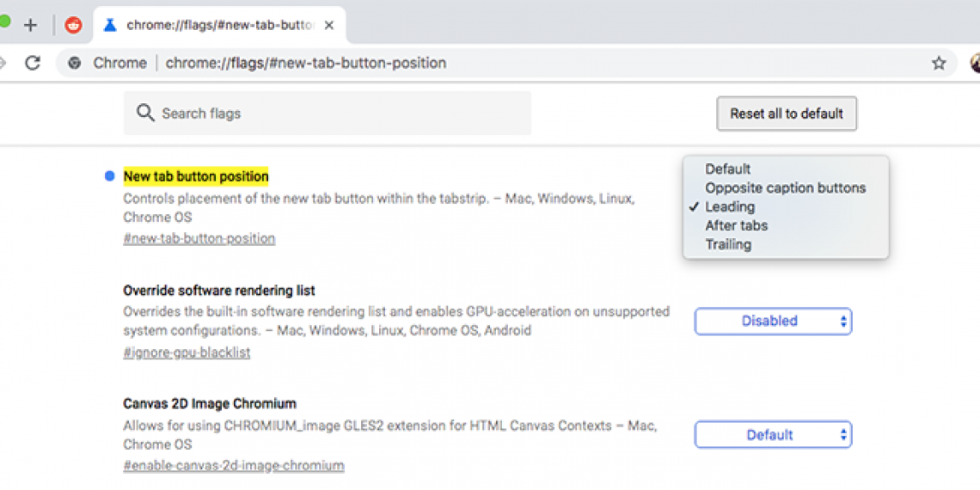Close the chrome://flags tab
Screen dimensions: 980x490
click(x=328, y=25)
